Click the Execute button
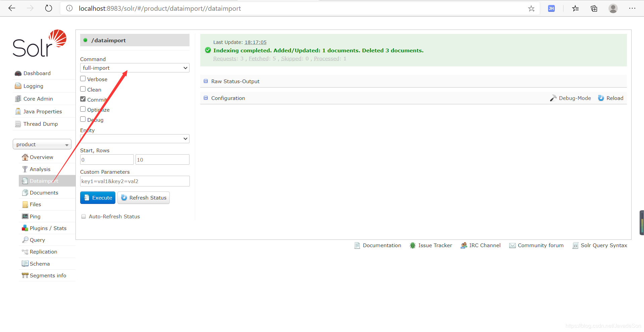Viewport: 644px width, 332px height. pyautogui.click(x=98, y=198)
